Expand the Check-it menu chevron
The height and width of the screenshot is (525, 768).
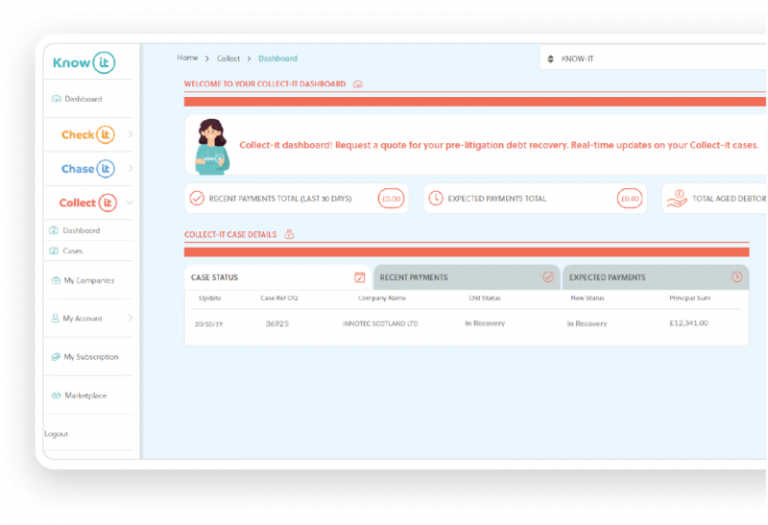click(x=130, y=134)
